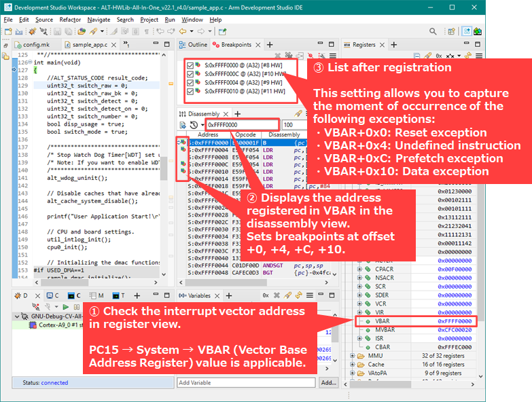
Task: Click the Development Studio perspective icon
Action: pyautogui.click(x=467, y=31)
